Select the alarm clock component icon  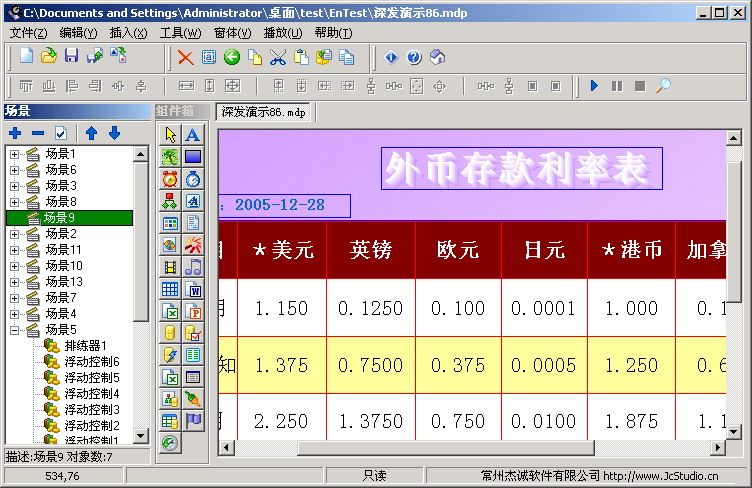(x=170, y=179)
